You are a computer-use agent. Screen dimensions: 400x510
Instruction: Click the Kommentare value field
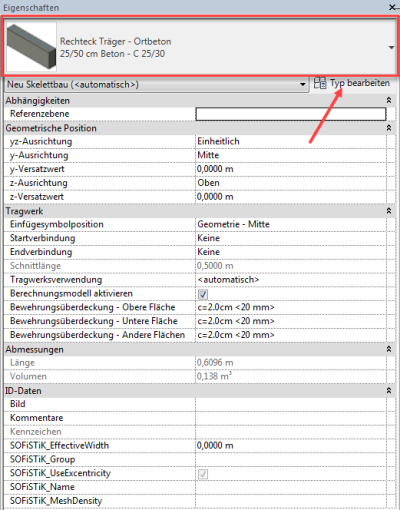point(291,418)
